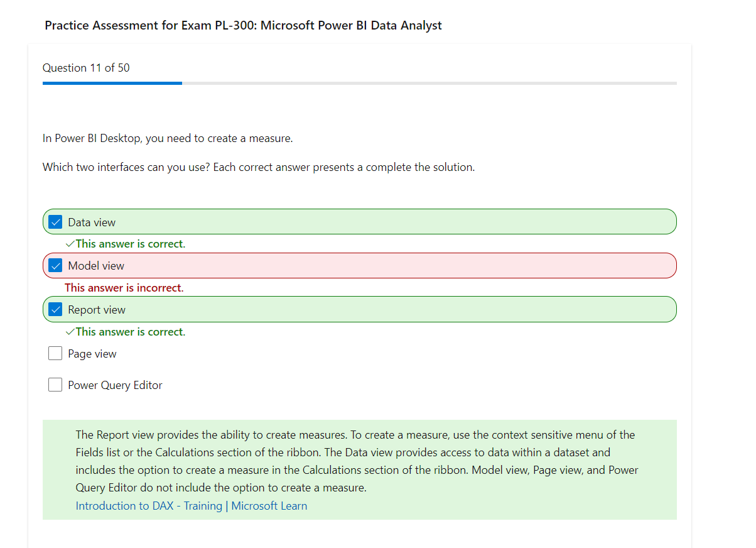The height and width of the screenshot is (548, 756).
Task: Click the 'Page view' option label
Action: 92,354
